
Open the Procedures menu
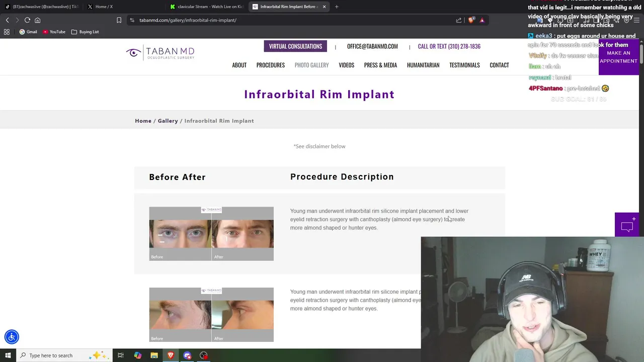point(270,65)
